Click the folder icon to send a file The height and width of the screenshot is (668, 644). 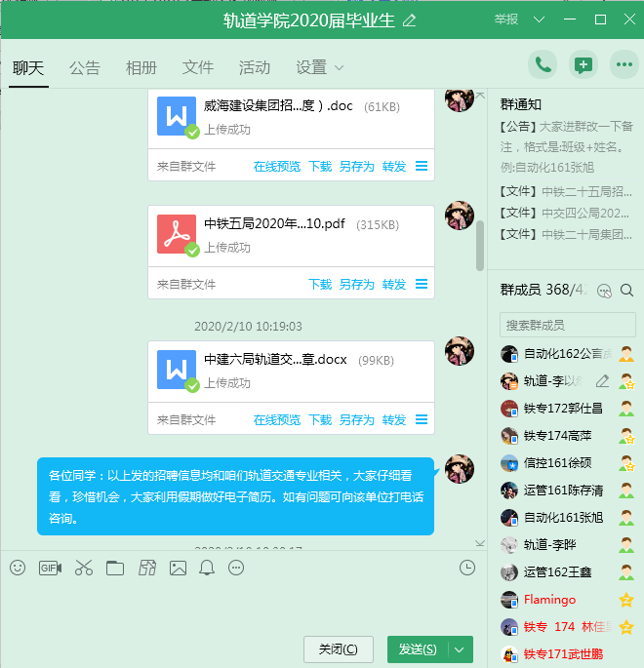115,568
